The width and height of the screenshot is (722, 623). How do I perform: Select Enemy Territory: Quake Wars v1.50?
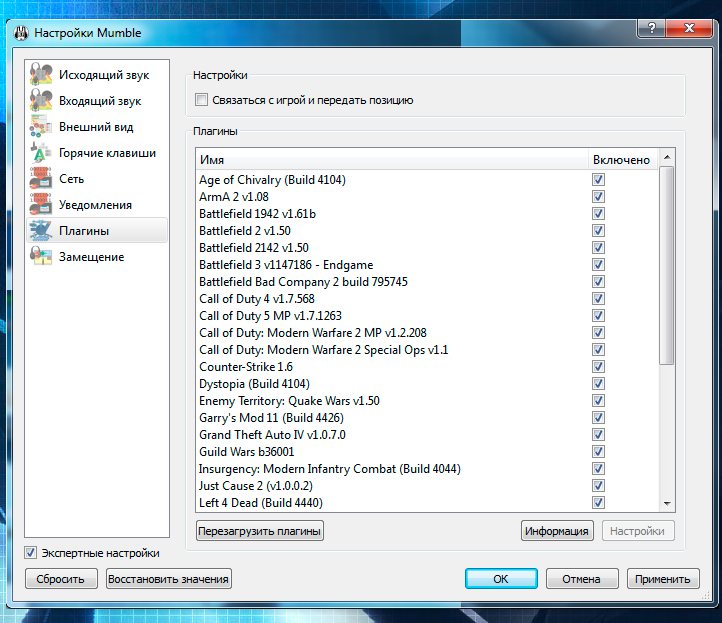[428, 401]
